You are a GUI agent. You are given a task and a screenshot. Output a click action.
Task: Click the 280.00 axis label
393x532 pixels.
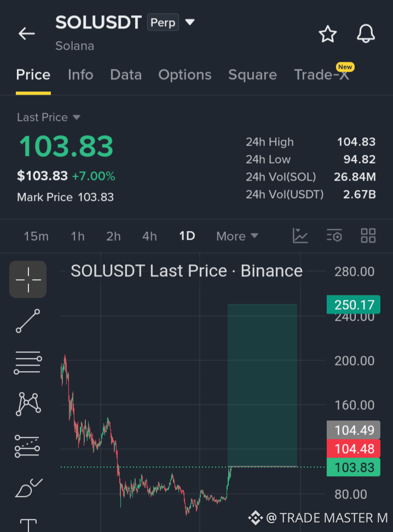[x=354, y=271]
